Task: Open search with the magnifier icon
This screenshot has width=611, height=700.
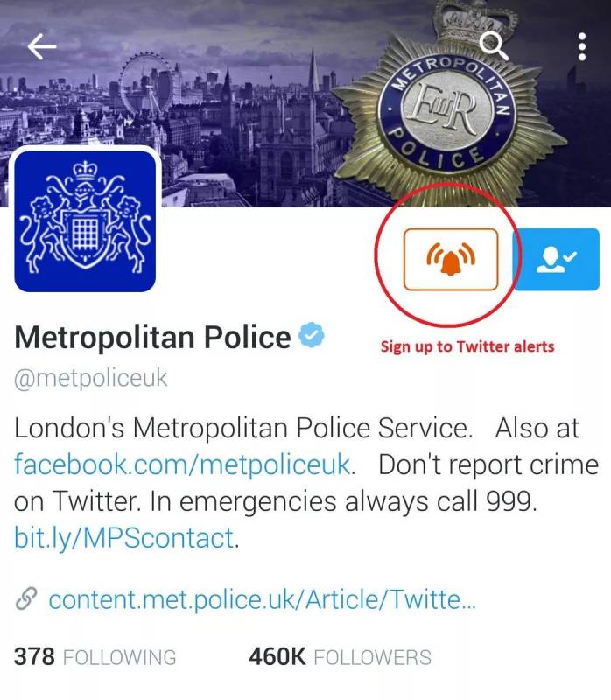Action: point(494,47)
